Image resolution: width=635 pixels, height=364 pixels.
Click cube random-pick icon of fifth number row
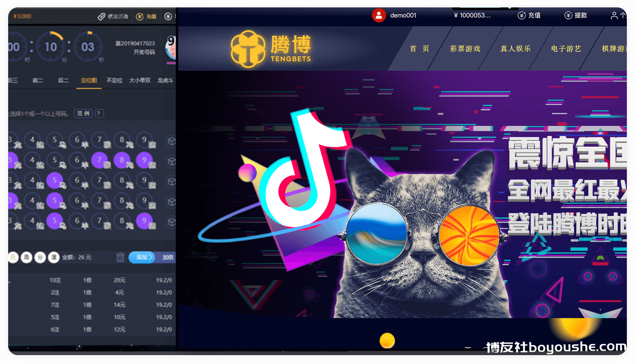171,222
